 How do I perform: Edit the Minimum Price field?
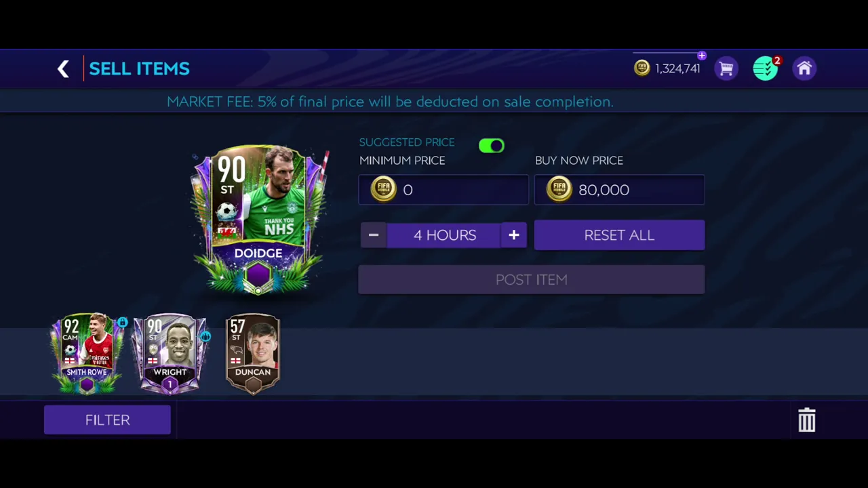pyautogui.click(x=443, y=190)
